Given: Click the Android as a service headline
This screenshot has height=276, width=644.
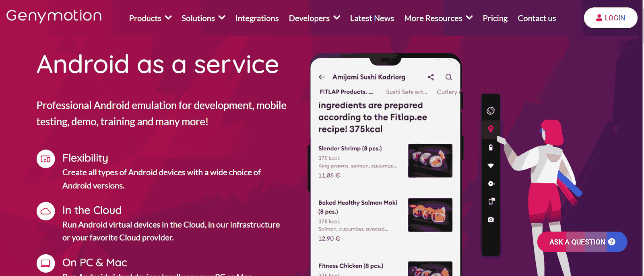Looking at the screenshot, I should pos(158,64).
